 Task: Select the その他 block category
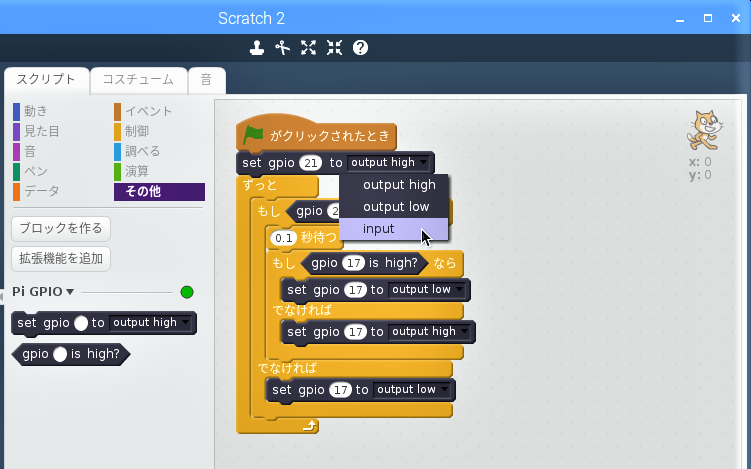pos(159,192)
